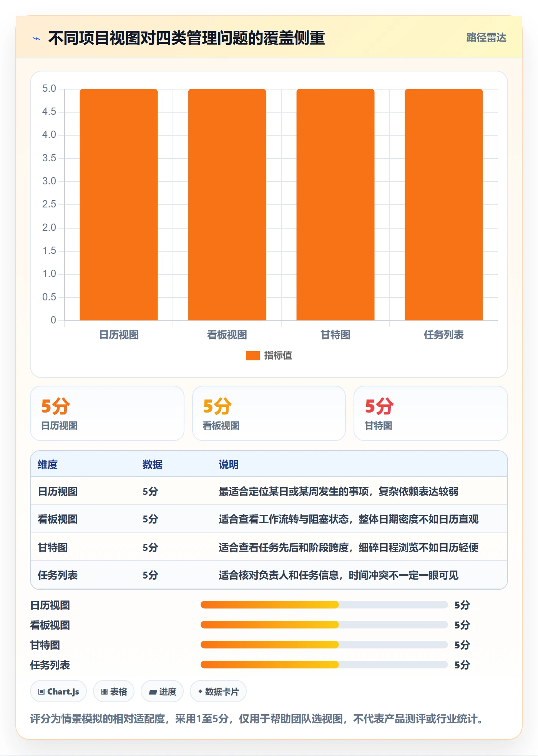
Task: Click description starting 最适合定位某日
Action: click(x=339, y=492)
